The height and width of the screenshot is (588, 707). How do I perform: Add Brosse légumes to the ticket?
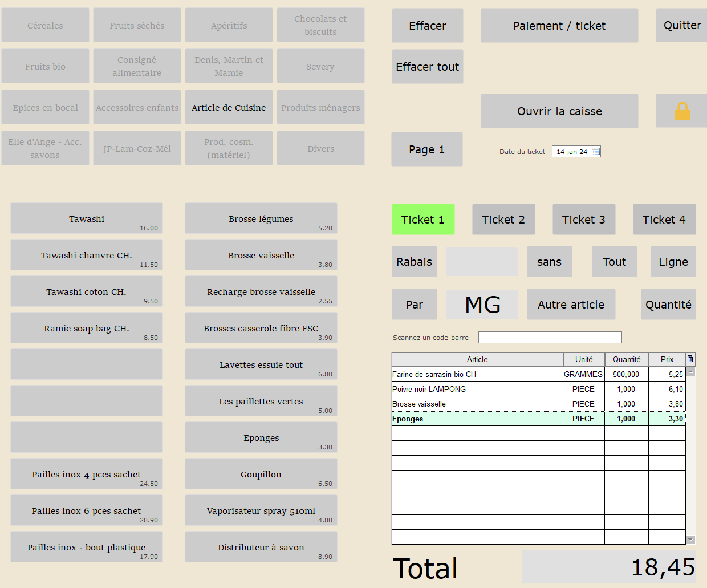pos(261,218)
